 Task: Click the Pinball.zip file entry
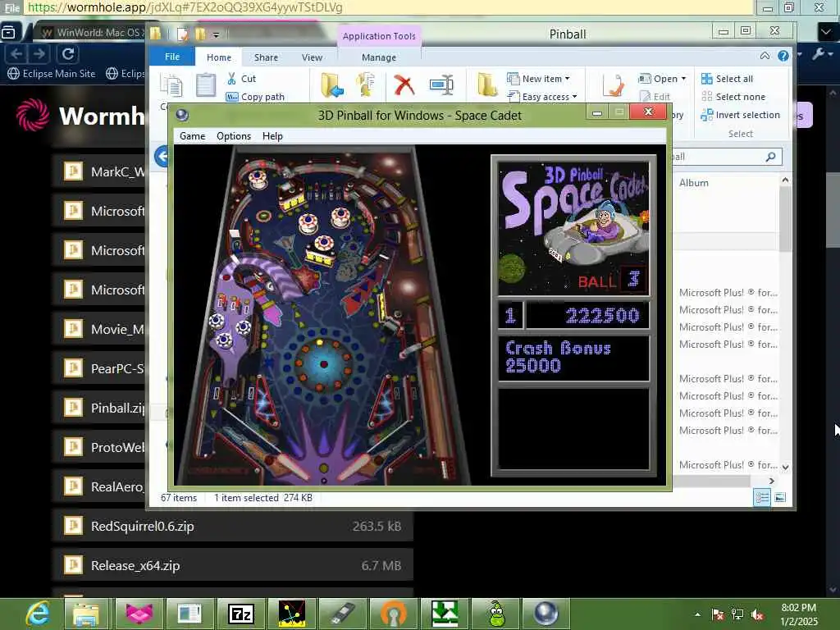coord(100,409)
